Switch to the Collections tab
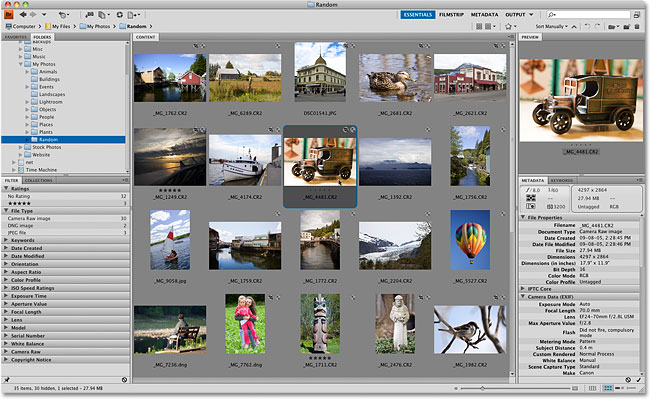The width and height of the screenshot is (650, 400). (x=39, y=180)
